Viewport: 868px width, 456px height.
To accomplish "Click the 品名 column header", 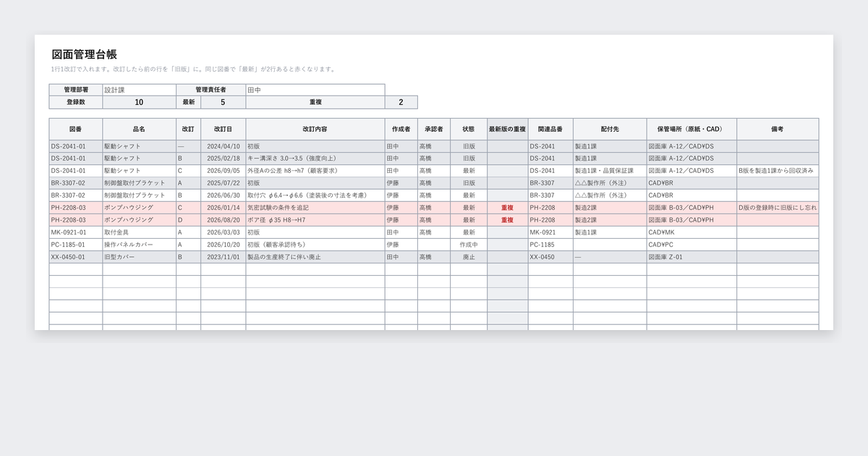I will point(139,129).
